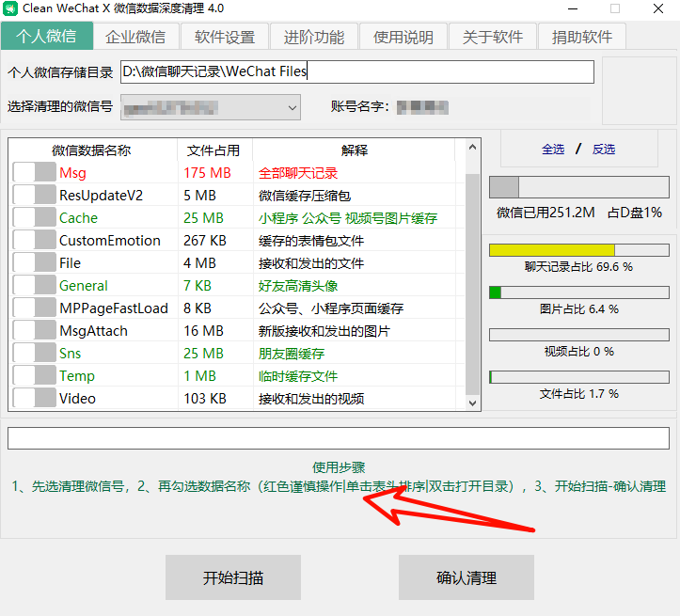Select the Sns data name
Image resolution: width=680 pixels, height=616 pixels.
tap(70, 354)
